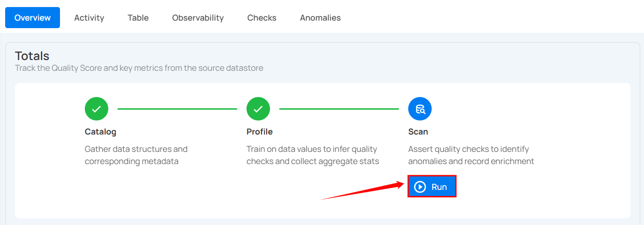Open the Activity tab
The width and height of the screenshot is (644, 225).
[x=89, y=18]
